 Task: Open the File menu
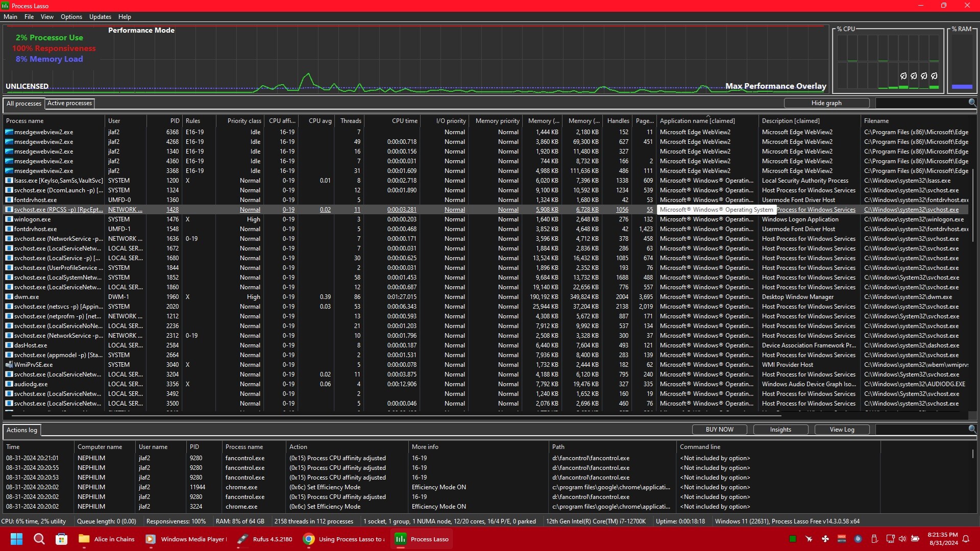[29, 17]
